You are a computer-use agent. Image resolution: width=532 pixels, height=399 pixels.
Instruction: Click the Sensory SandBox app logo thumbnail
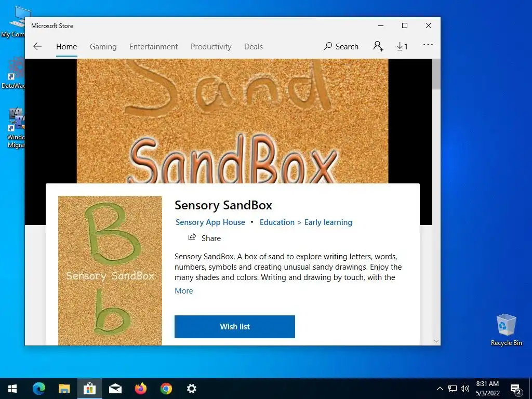click(110, 270)
